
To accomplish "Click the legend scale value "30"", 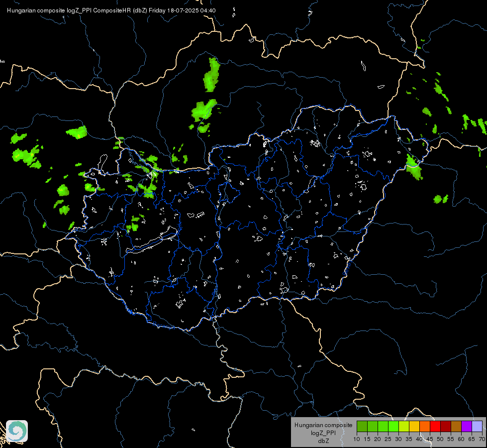I will point(398,439).
